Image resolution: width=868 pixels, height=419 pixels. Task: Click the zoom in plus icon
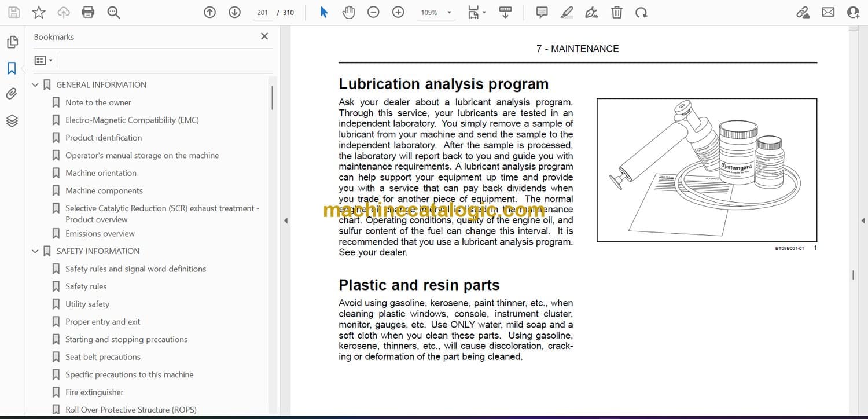[398, 12]
